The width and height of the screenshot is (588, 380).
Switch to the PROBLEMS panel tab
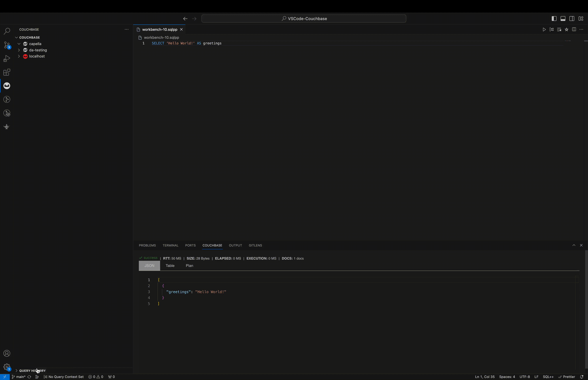tap(147, 245)
